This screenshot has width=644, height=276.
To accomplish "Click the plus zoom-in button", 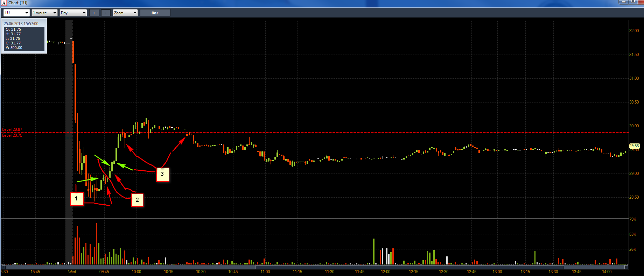I will click(x=94, y=13).
